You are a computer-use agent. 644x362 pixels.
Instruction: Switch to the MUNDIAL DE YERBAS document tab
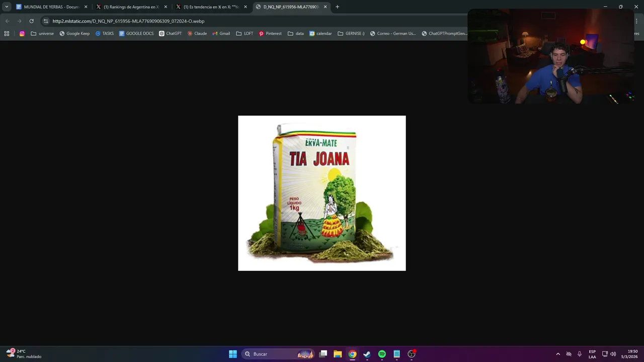tap(51, 7)
